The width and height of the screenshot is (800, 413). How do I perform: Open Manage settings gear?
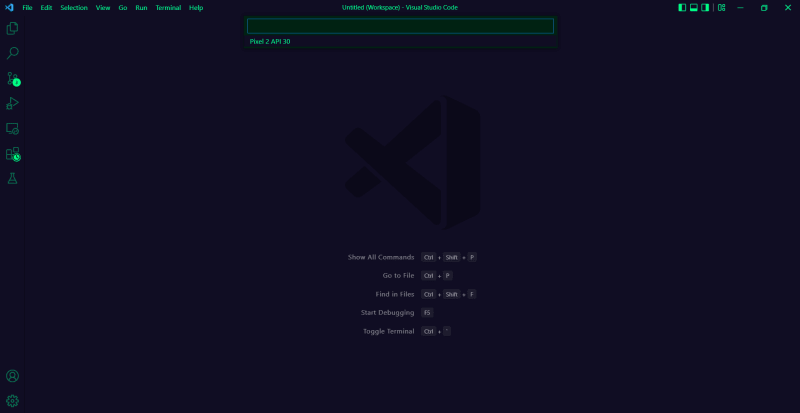[x=12, y=401]
